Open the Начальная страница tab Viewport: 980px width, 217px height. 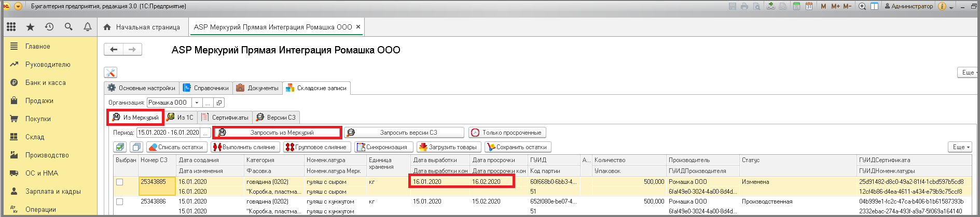142,27
